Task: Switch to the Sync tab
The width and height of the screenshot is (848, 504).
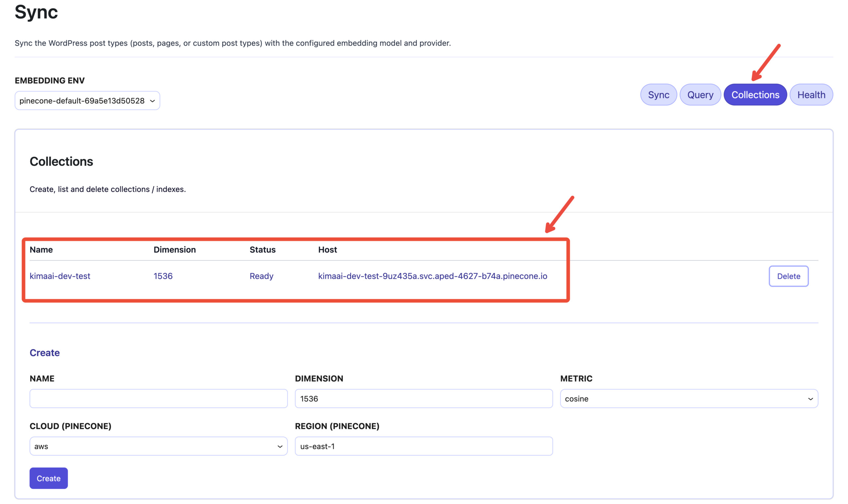Action: pyautogui.click(x=658, y=95)
